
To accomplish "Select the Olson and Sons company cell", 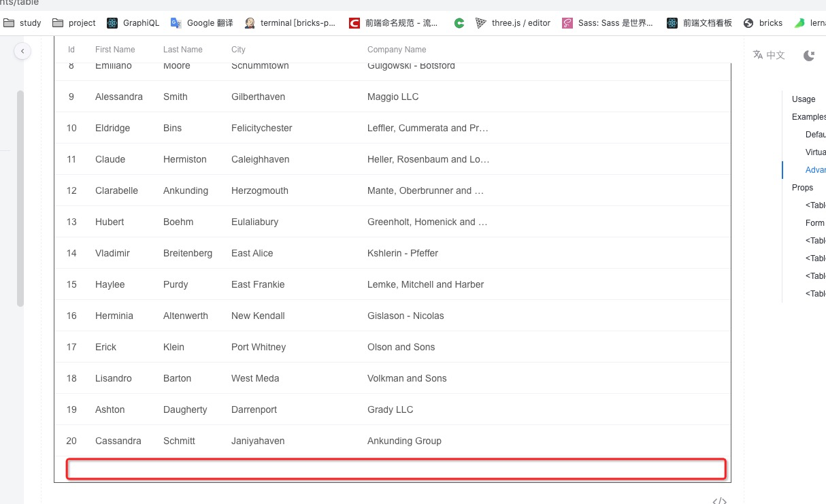I will pos(401,347).
